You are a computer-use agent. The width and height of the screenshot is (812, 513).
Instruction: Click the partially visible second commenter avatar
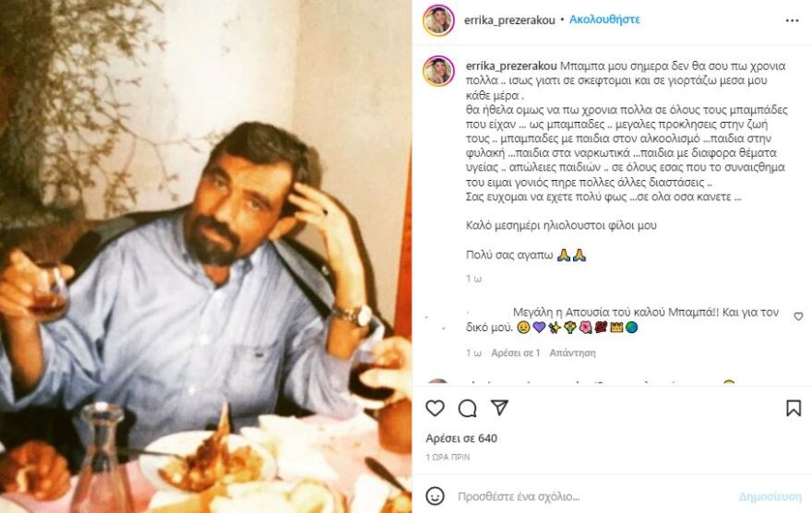coord(438,382)
